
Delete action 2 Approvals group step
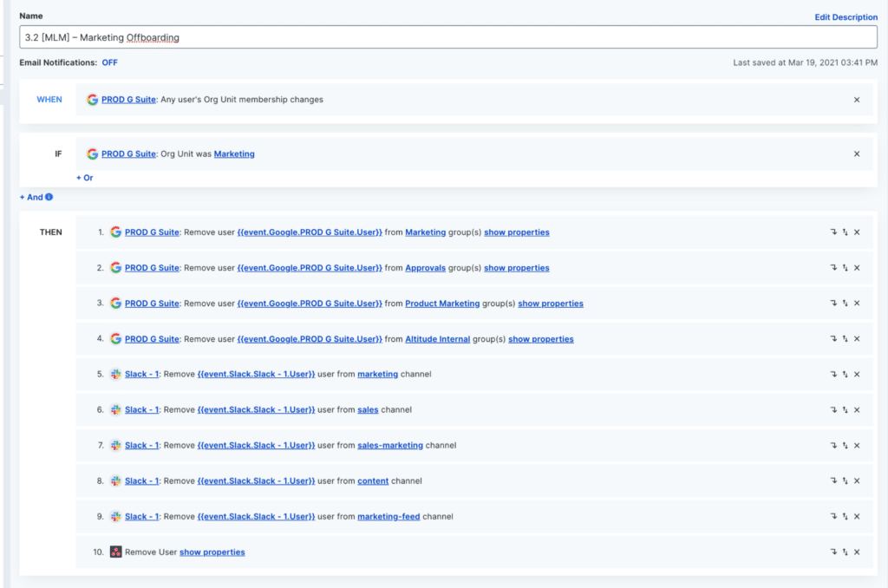(x=857, y=268)
